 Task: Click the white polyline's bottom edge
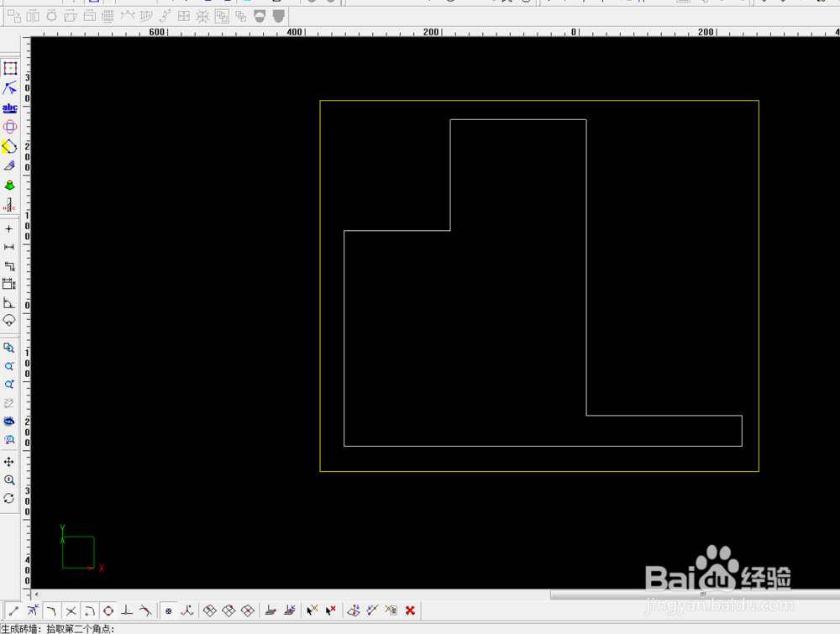point(543,446)
